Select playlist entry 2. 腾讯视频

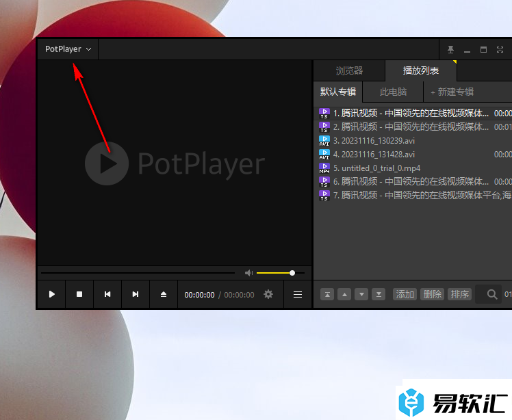click(413, 127)
